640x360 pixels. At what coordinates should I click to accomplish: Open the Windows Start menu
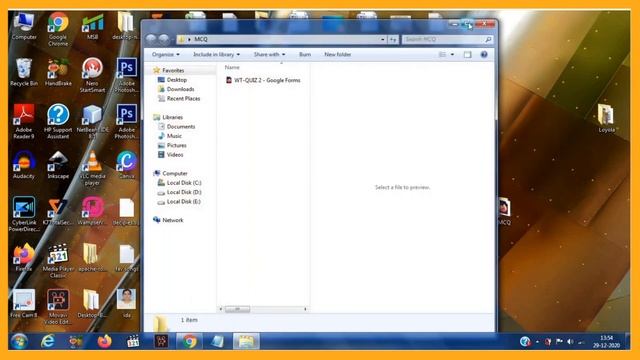(19, 341)
